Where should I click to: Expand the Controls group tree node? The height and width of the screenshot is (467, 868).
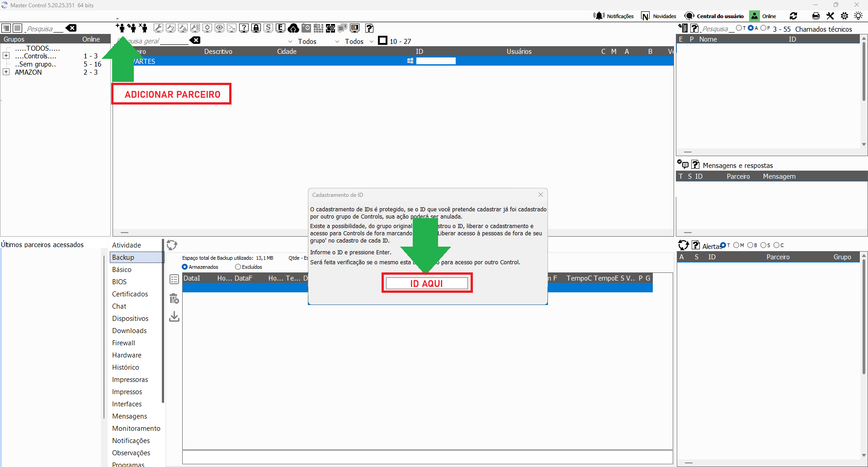pos(6,56)
